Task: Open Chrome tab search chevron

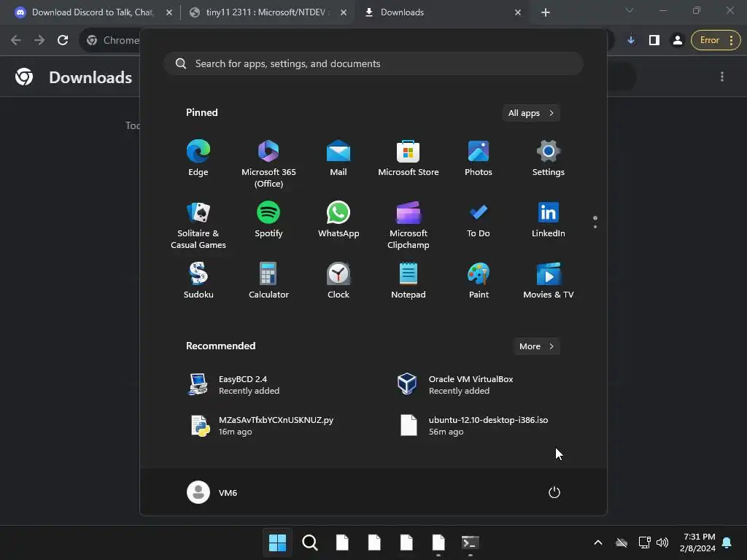Action: (x=630, y=10)
